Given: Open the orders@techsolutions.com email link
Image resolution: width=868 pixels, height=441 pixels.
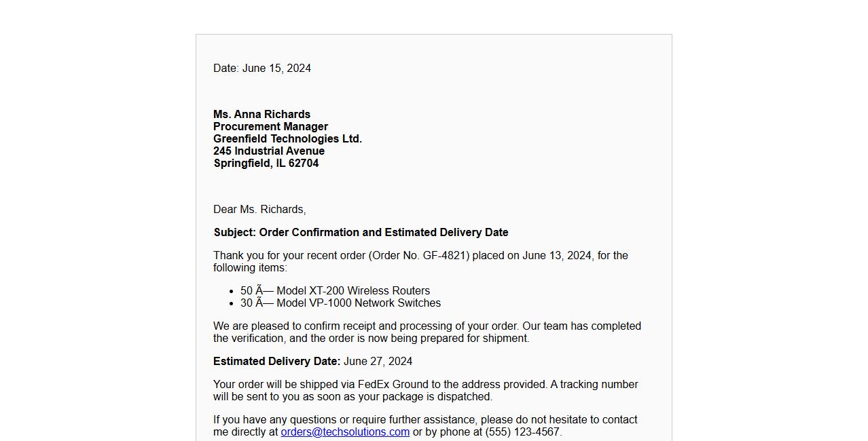Looking at the screenshot, I should [345, 432].
